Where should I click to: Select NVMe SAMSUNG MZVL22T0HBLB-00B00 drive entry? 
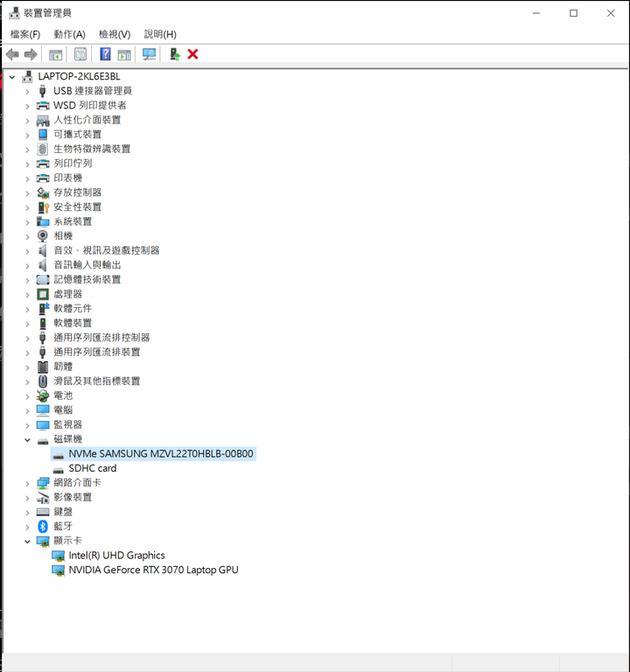point(161,454)
